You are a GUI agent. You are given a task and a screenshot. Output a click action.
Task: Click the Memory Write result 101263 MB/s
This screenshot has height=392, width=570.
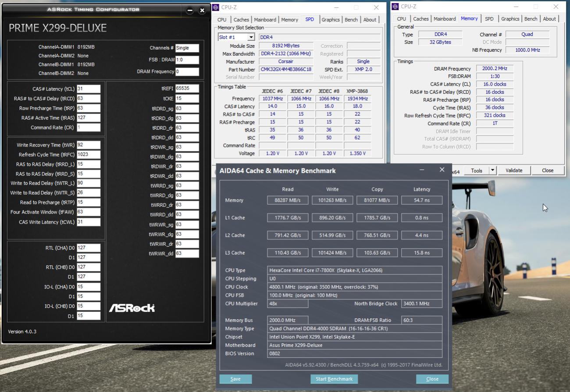[332, 200]
